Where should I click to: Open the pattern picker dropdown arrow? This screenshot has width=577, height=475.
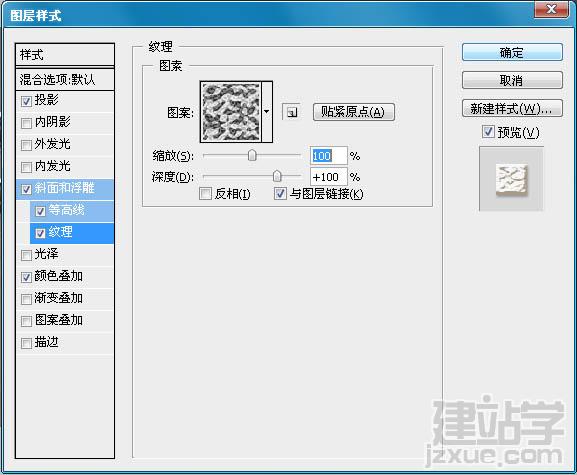(x=267, y=111)
